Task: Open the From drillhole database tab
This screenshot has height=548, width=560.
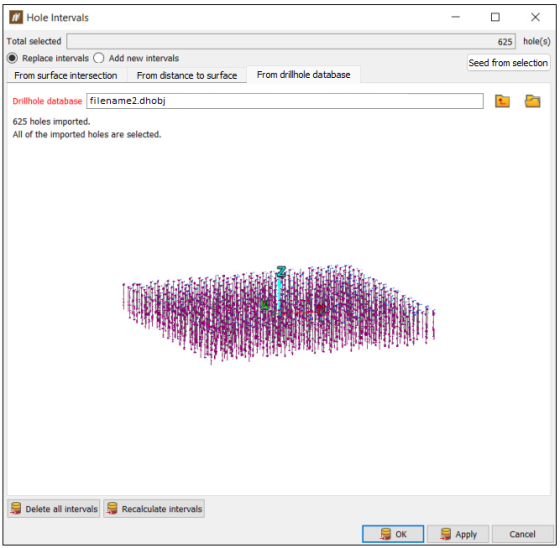Action: tap(304, 75)
